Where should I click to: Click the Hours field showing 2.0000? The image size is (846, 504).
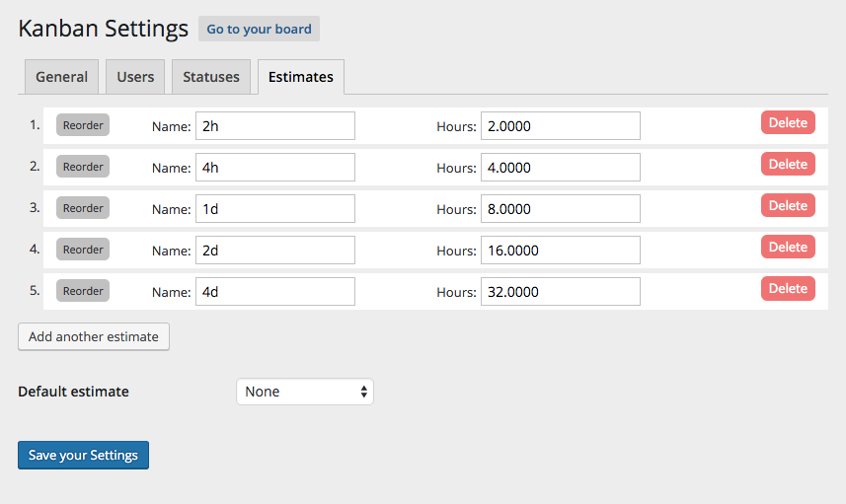(x=561, y=125)
